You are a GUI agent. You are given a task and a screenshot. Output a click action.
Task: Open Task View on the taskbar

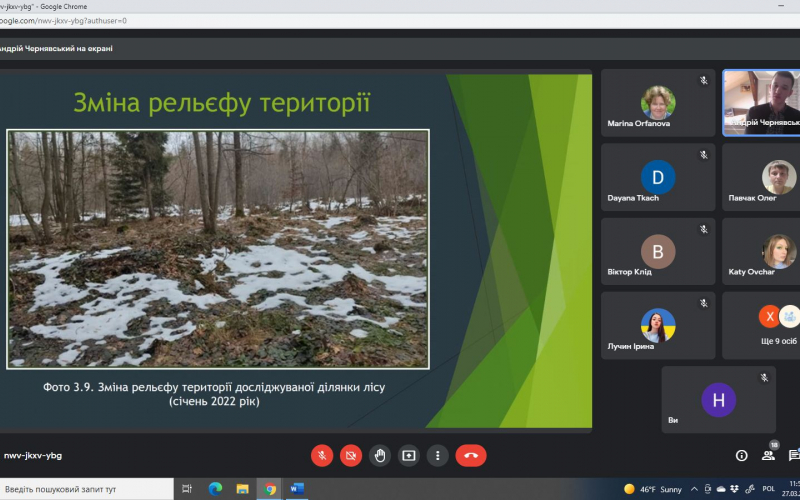[x=187, y=489]
